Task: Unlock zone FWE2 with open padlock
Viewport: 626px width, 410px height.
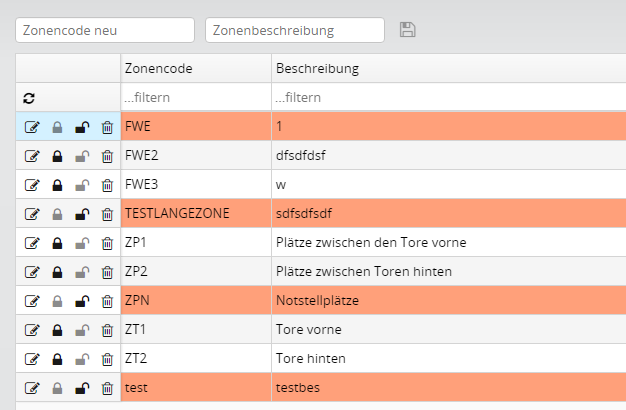Action: point(82,156)
